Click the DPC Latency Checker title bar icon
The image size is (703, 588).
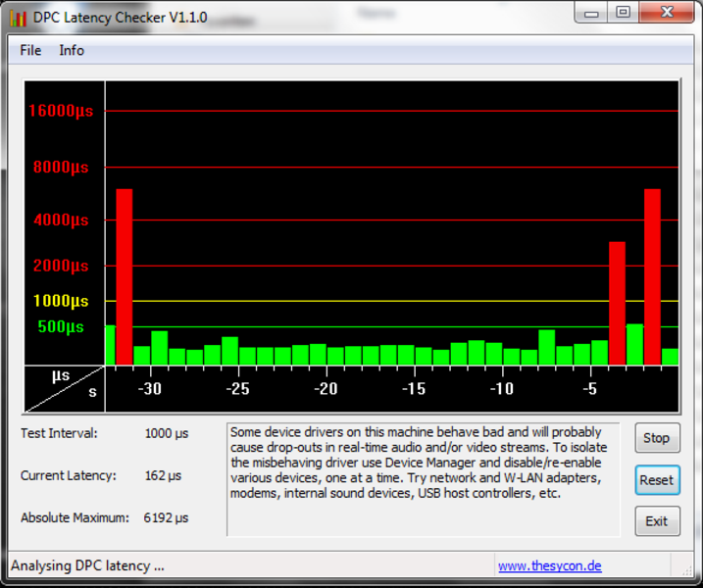point(18,19)
